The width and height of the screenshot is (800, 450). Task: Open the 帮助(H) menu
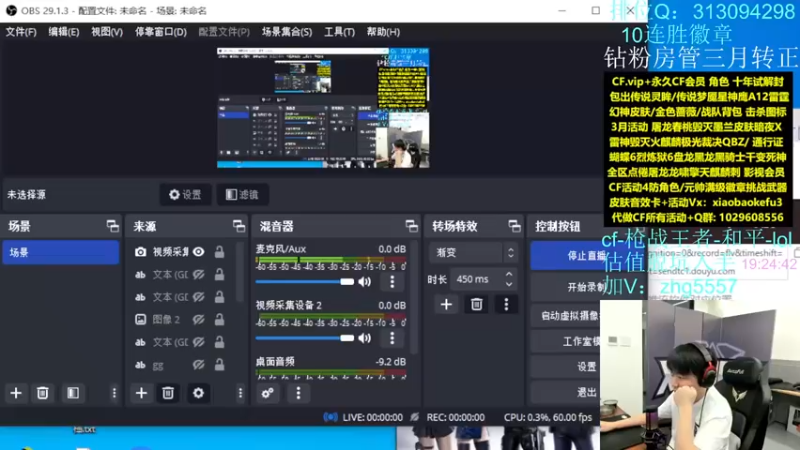(x=383, y=32)
